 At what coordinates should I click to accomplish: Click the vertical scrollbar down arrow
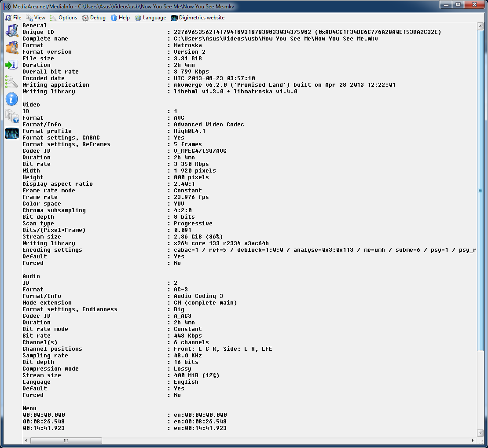(480, 433)
